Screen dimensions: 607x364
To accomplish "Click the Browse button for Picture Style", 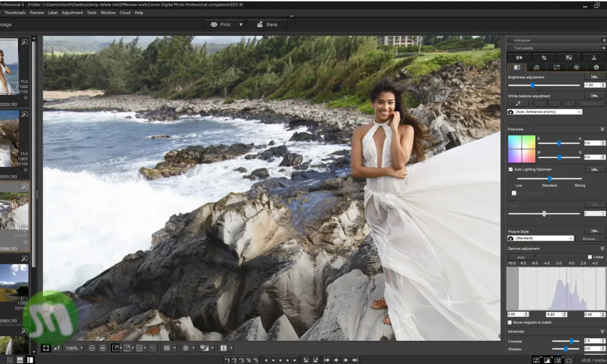I will [590, 238].
